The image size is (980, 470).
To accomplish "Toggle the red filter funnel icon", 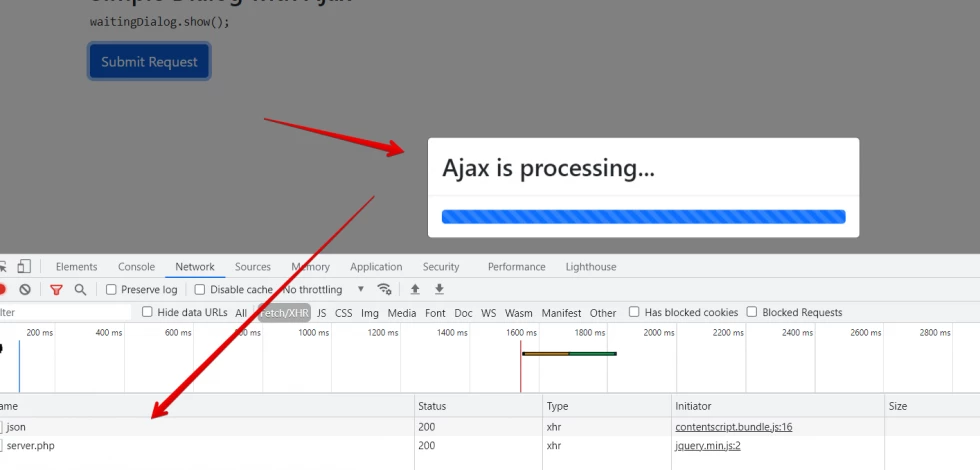I will (56, 289).
